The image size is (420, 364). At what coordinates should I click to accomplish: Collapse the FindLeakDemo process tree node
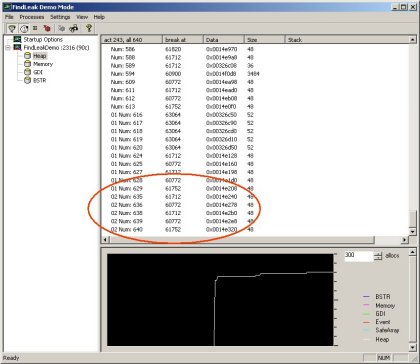coord(8,48)
